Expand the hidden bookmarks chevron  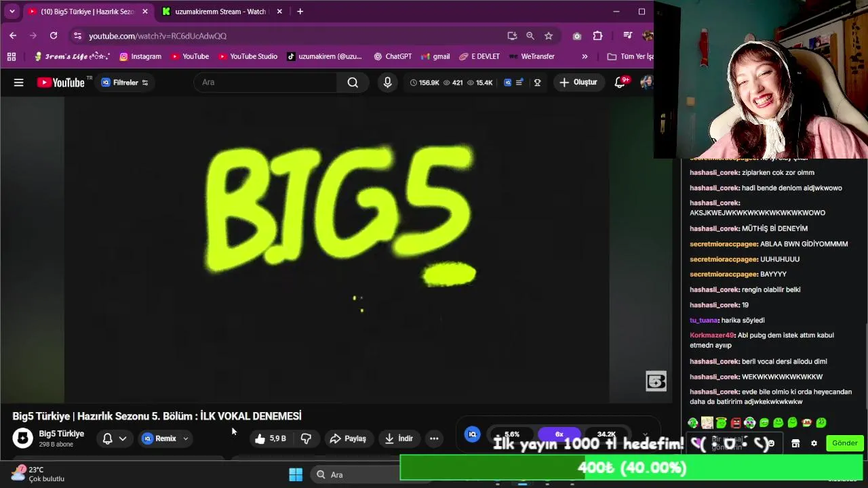pyautogui.click(x=585, y=56)
